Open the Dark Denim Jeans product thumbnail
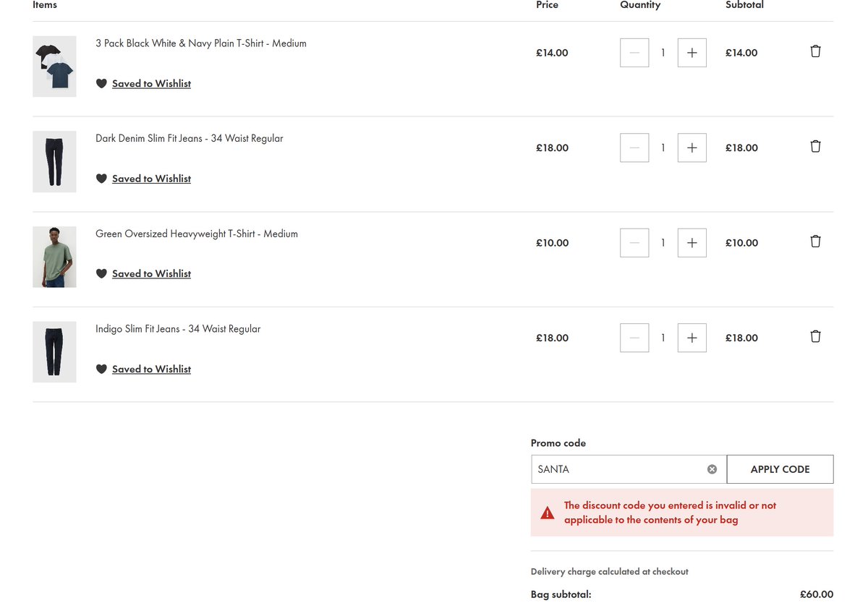868x611 pixels. pyautogui.click(x=54, y=161)
